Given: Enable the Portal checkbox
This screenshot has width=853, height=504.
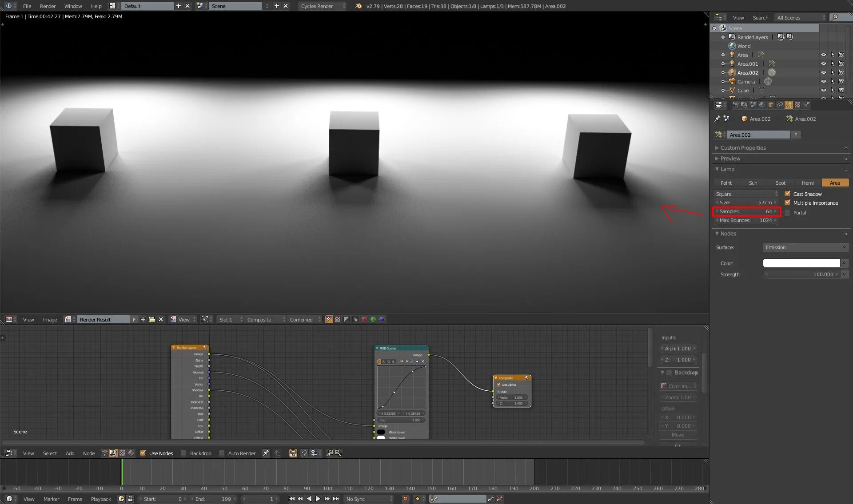Looking at the screenshot, I should 788,213.
